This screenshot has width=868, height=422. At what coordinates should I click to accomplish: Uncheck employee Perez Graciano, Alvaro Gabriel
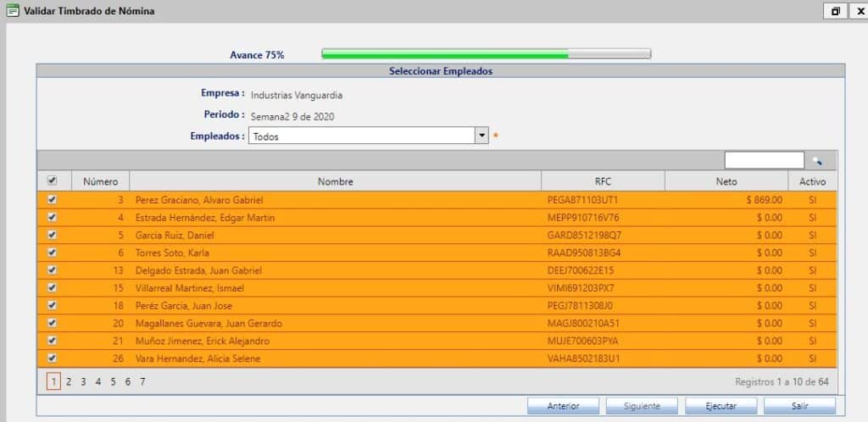pyautogui.click(x=53, y=200)
